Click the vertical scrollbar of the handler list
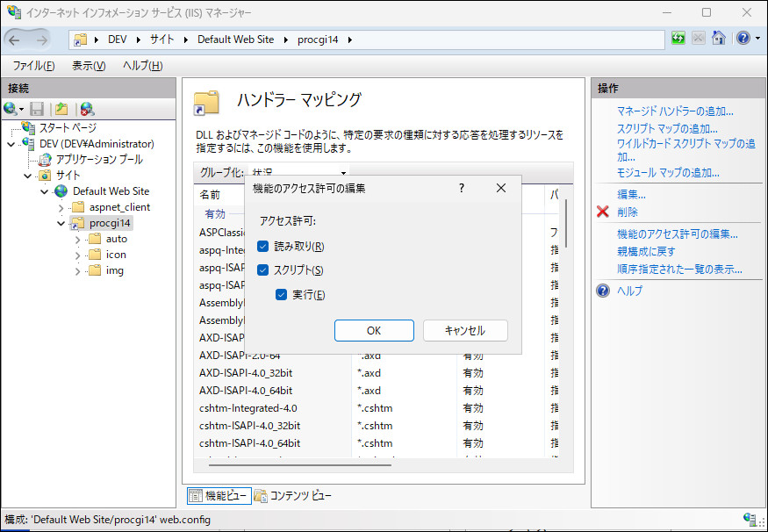768x532 pixels. pos(566,223)
